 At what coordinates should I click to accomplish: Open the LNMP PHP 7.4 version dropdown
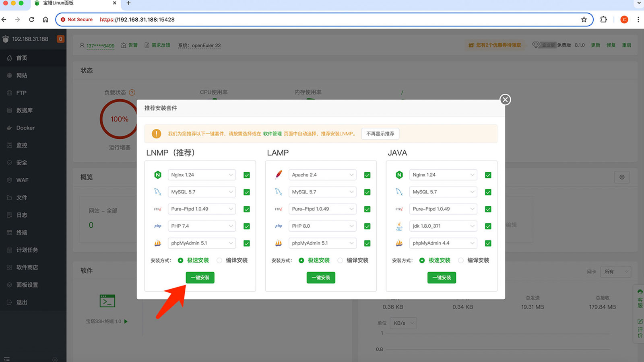point(202,226)
